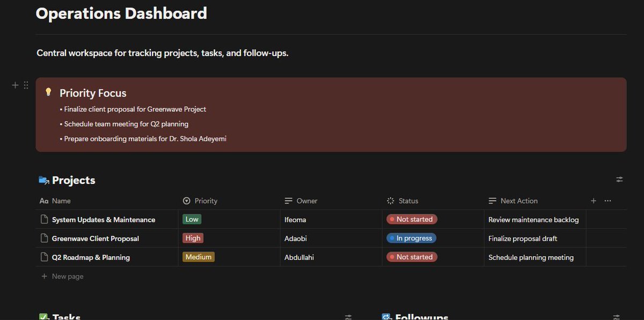Select the Abdullahi owner cell
This screenshot has width=644, height=320.
[x=331, y=257]
